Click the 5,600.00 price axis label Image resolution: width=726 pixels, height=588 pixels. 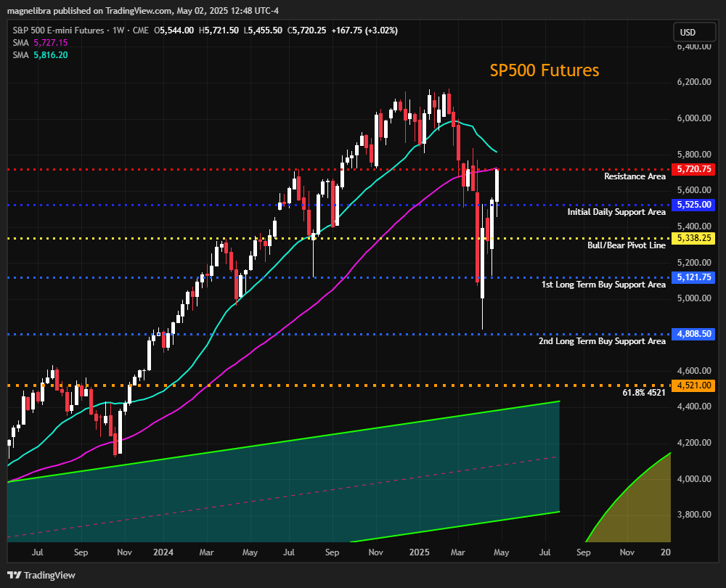[x=694, y=189]
